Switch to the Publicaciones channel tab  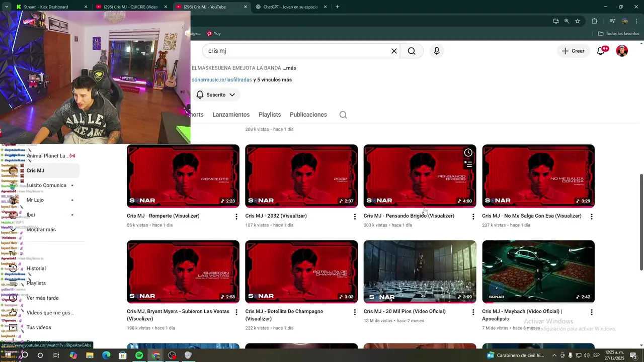(x=308, y=115)
